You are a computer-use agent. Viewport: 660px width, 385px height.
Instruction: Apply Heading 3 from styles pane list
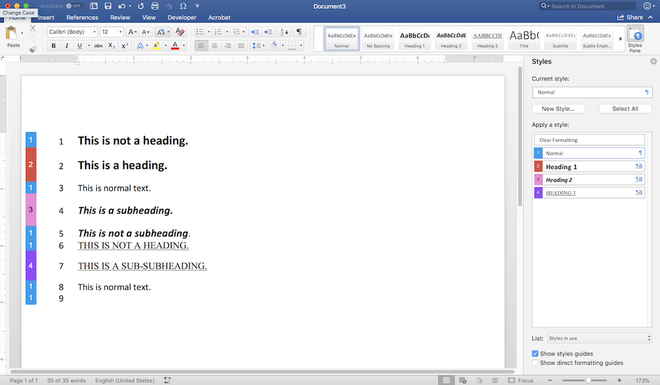tap(589, 193)
